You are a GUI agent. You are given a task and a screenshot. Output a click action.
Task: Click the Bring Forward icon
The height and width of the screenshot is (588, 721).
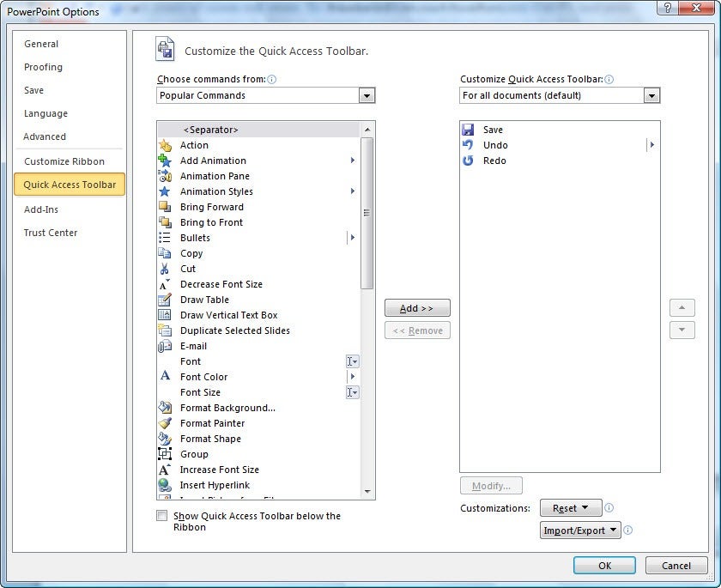165,207
